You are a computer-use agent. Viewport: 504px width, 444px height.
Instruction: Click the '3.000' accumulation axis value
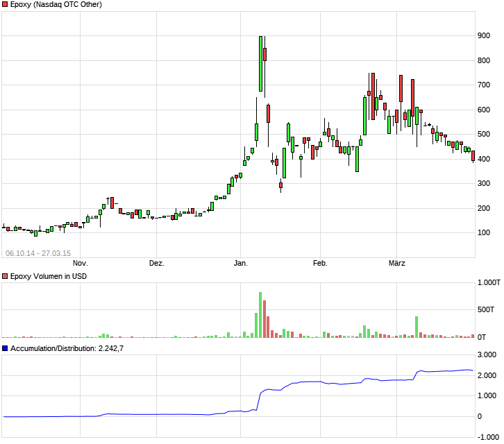point(487,355)
